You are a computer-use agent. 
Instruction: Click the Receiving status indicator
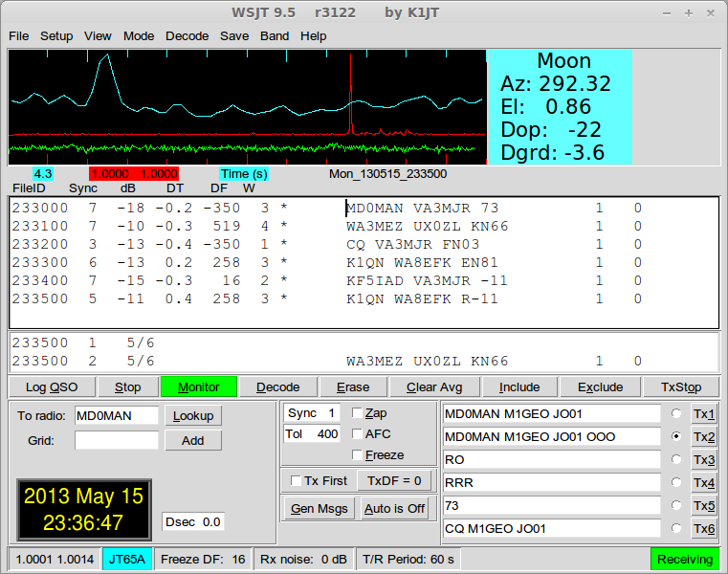pos(685,559)
